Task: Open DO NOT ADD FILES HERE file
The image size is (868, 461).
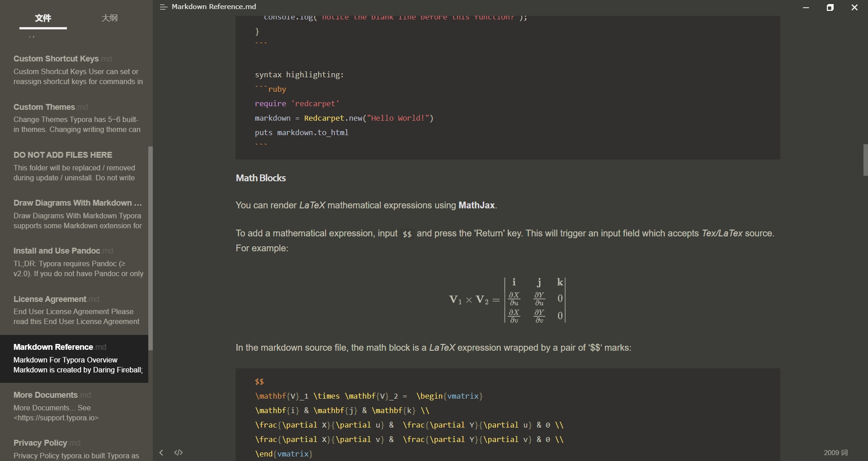Action: pyautogui.click(x=74, y=166)
